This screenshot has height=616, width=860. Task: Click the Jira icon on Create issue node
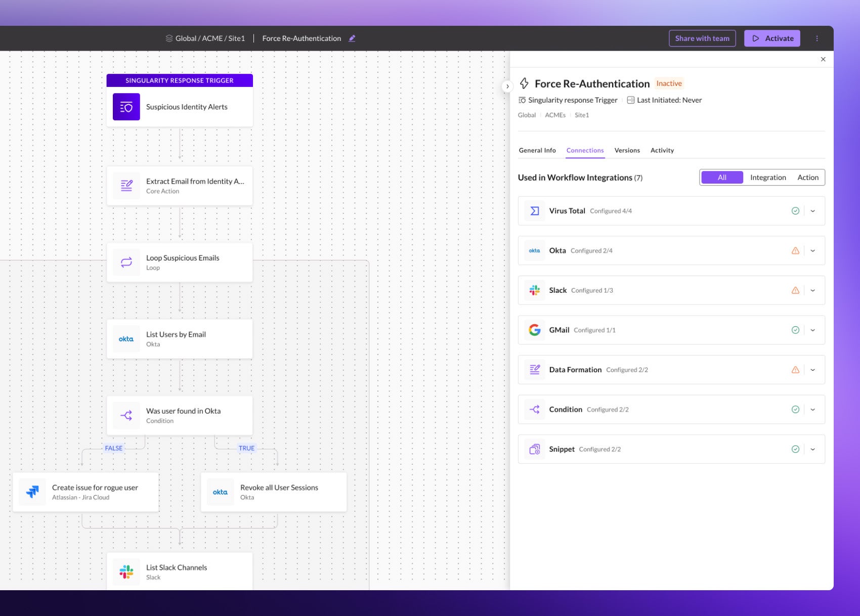tap(32, 492)
